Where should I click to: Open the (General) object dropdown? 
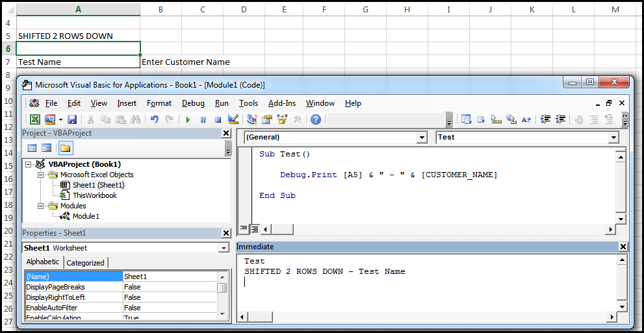422,138
